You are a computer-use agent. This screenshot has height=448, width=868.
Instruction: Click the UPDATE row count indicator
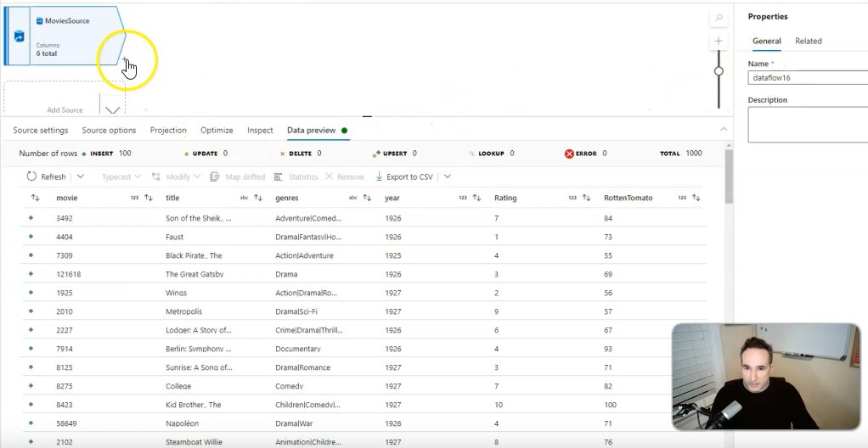coord(206,154)
